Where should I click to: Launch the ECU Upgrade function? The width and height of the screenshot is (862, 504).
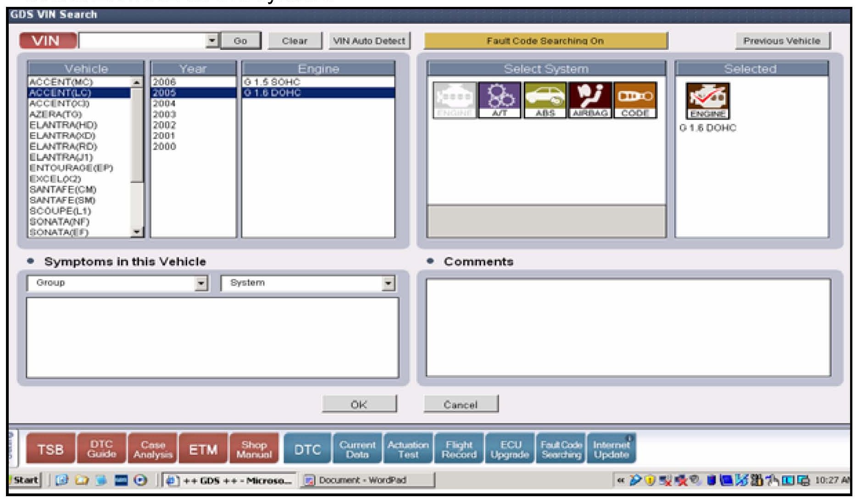tap(509, 449)
